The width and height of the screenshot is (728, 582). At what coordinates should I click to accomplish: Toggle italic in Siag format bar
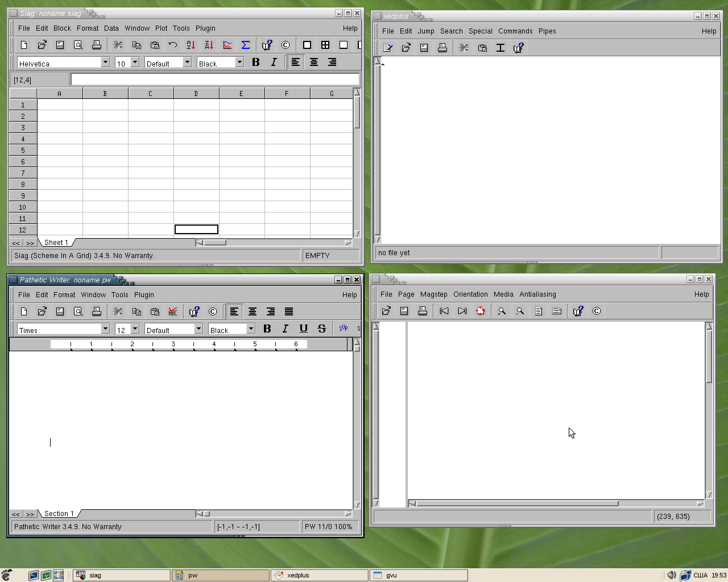[274, 62]
